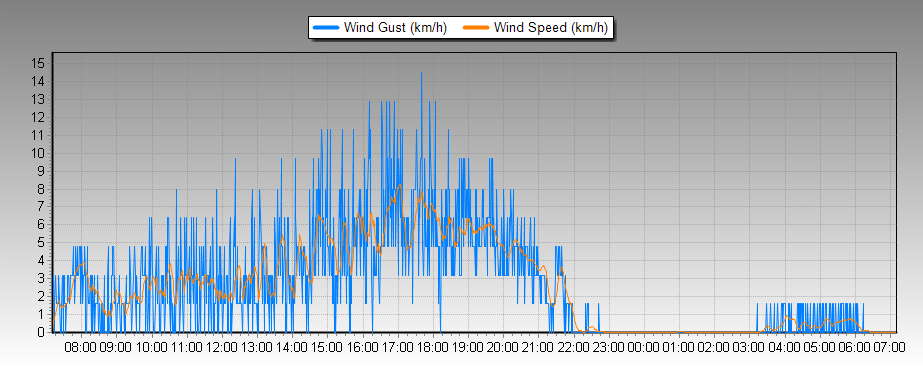Click the 6 value on the Y axis
This screenshot has height=369, width=923.
[41, 224]
